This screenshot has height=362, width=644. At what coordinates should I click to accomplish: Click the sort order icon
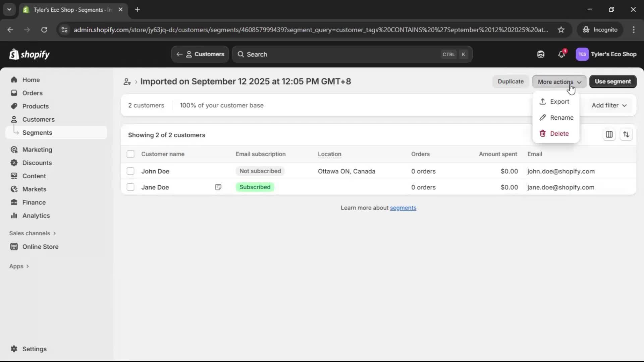point(627,134)
